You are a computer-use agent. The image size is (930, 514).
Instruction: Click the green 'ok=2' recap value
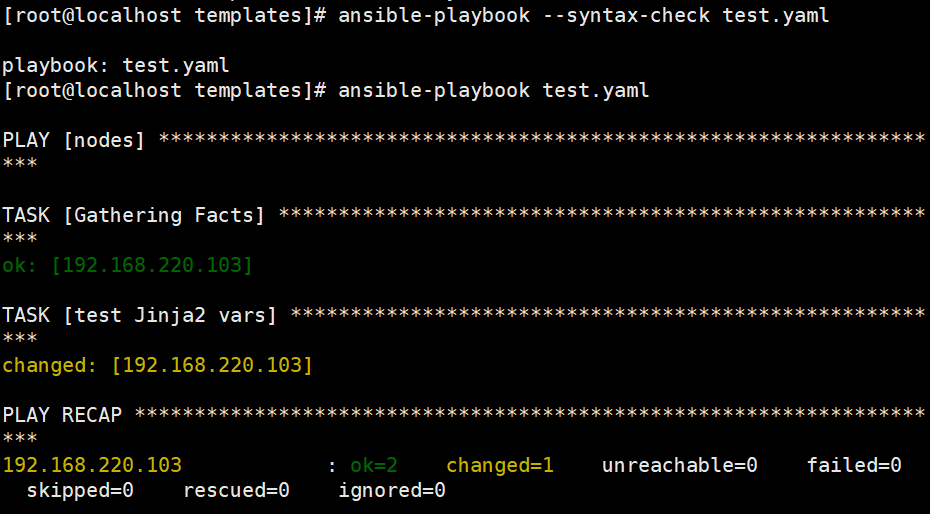(x=374, y=465)
